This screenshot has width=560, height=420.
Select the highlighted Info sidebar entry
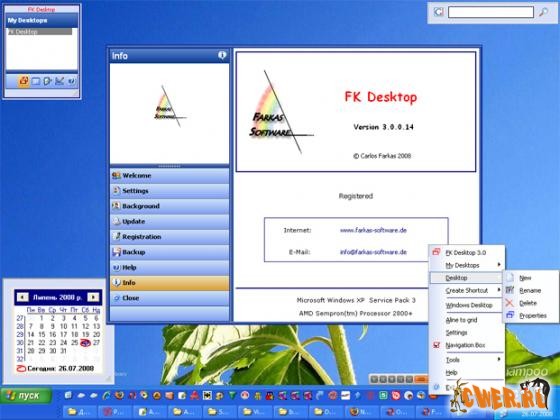point(170,283)
